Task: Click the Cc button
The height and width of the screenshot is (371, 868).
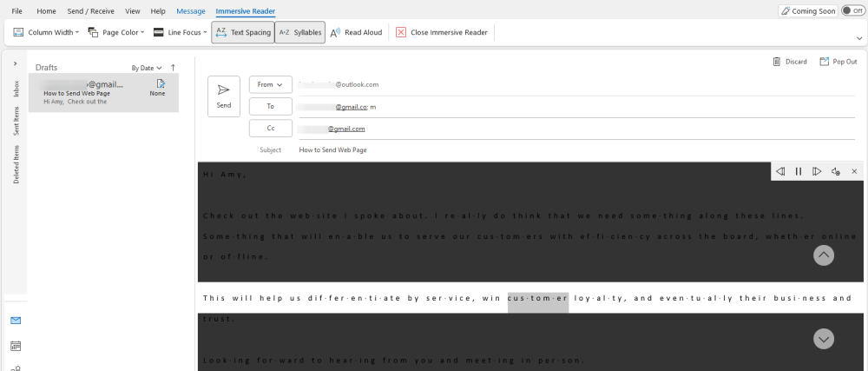Action: pos(270,128)
